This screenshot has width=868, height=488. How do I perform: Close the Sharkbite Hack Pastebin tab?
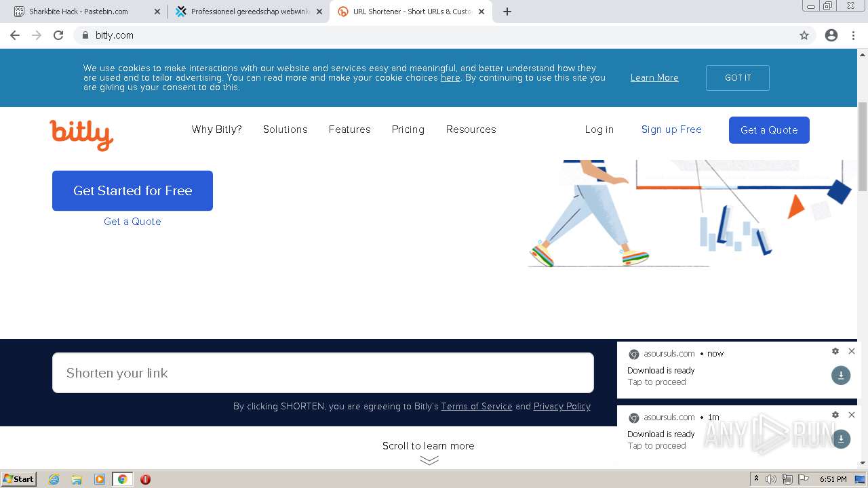[157, 12]
